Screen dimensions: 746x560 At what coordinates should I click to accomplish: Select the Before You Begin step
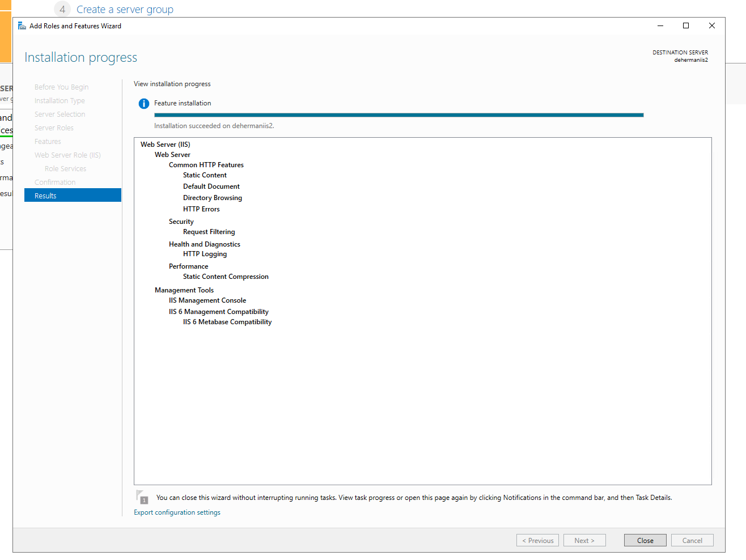(61, 87)
